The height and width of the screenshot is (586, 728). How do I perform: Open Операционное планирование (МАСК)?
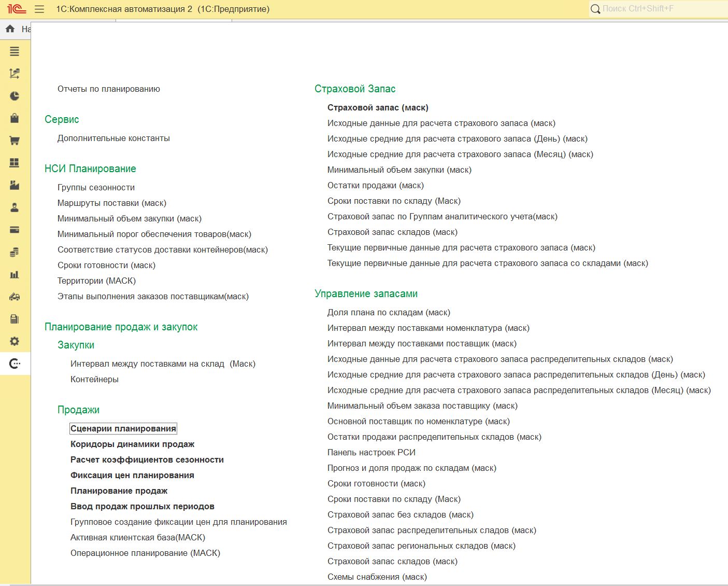click(145, 553)
